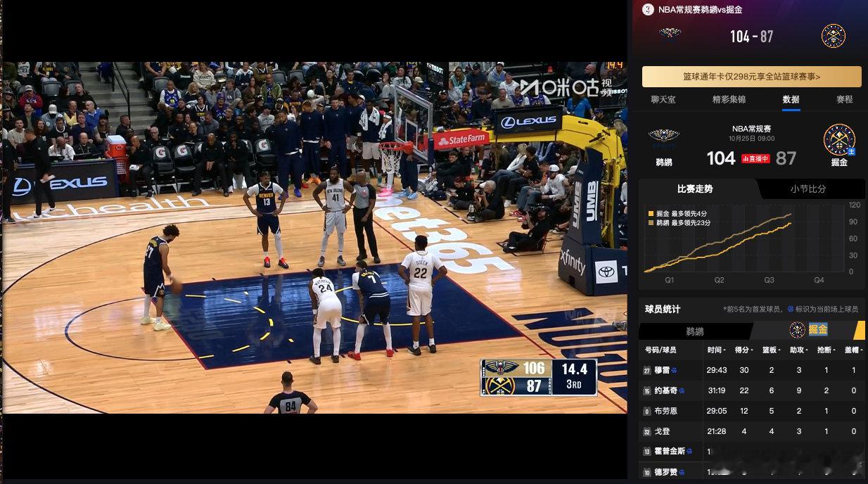This screenshot has height=484, width=868.
Task: Open the 精彩集锦 highlights tab
Action: pos(729,99)
